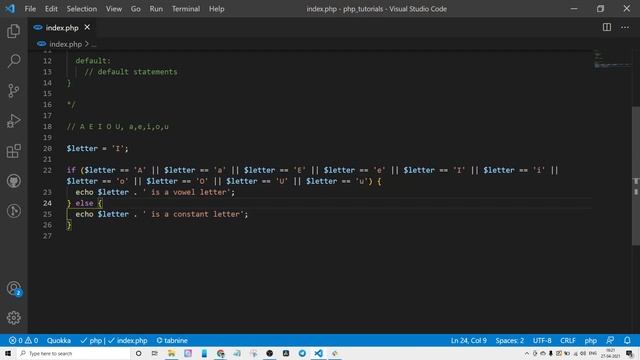Open the GitHub view in activity bar
This screenshot has width=640, height=360.
(13, 181)
